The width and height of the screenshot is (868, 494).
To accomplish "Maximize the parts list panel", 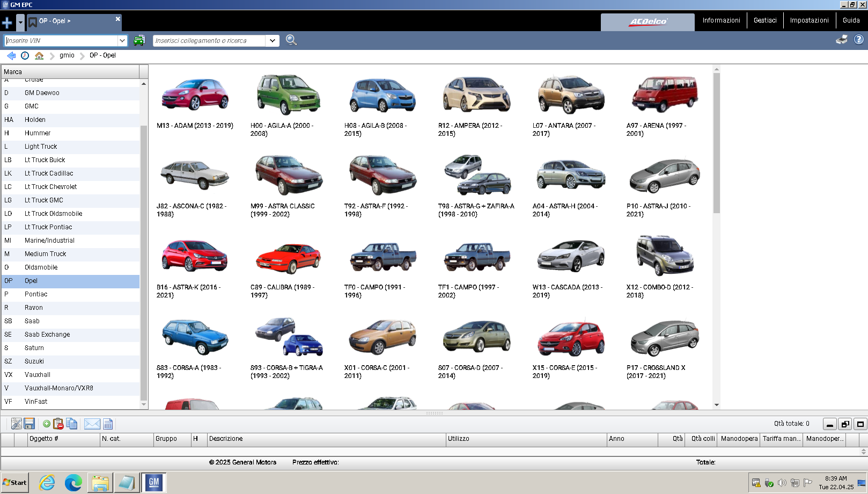I will [860, 424].
